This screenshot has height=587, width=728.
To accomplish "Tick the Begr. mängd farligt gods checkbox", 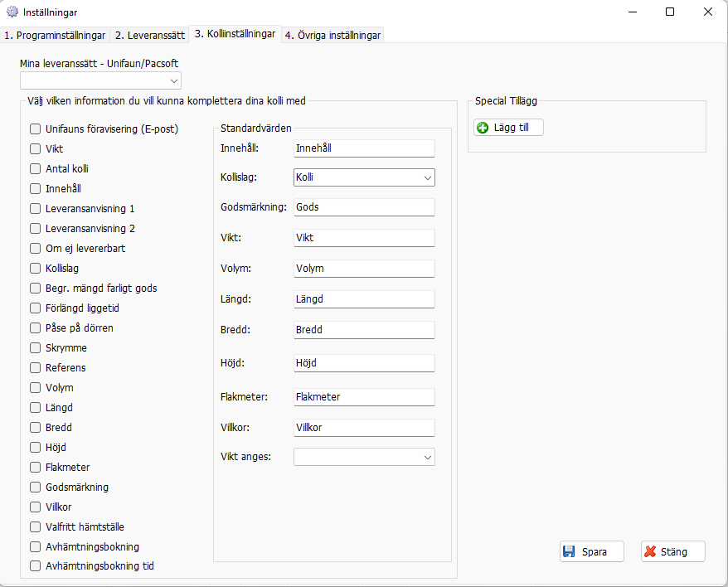I will [x=36, y=289].
